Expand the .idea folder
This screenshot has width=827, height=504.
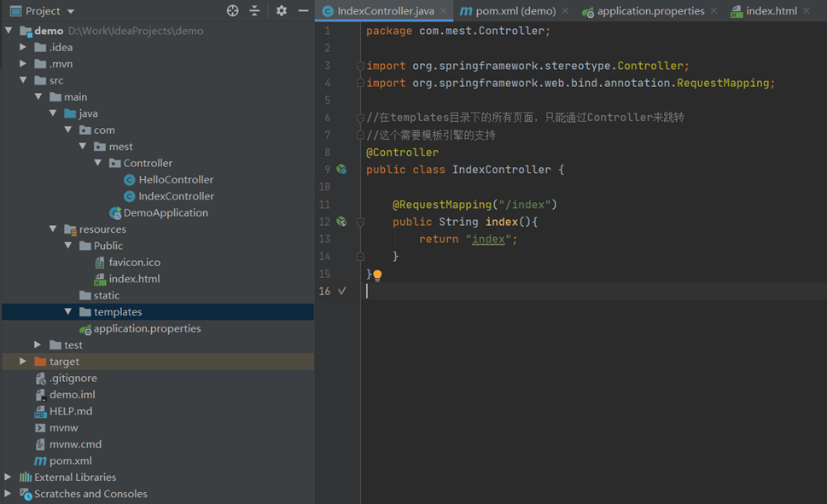pyautogui.click(x=23, y=47)
